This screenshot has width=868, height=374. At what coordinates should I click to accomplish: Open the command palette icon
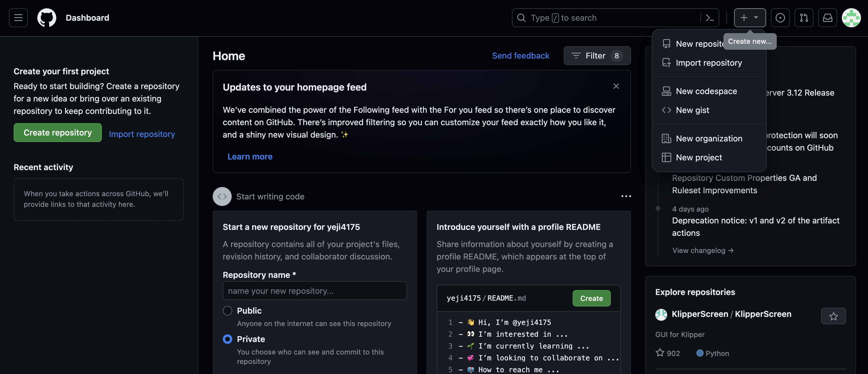[x=710, y=18]
